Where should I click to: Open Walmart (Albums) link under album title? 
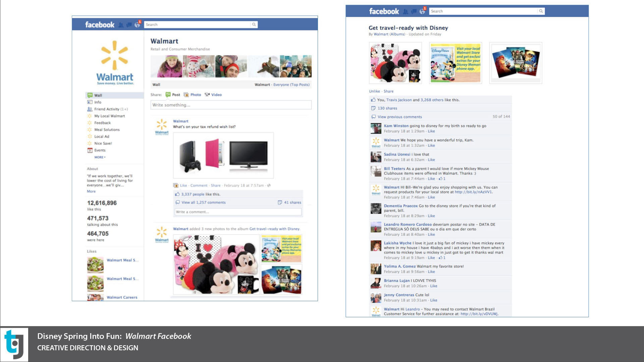(389, 34)
